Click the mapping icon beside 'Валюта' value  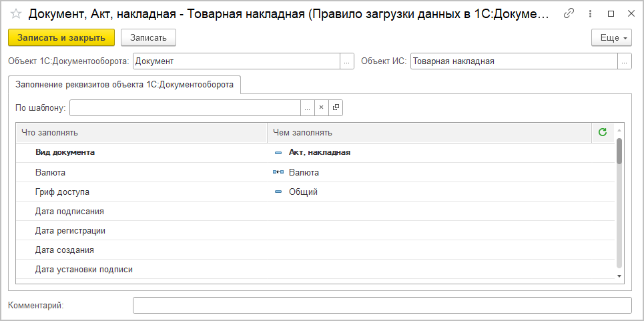pos(278,172)
